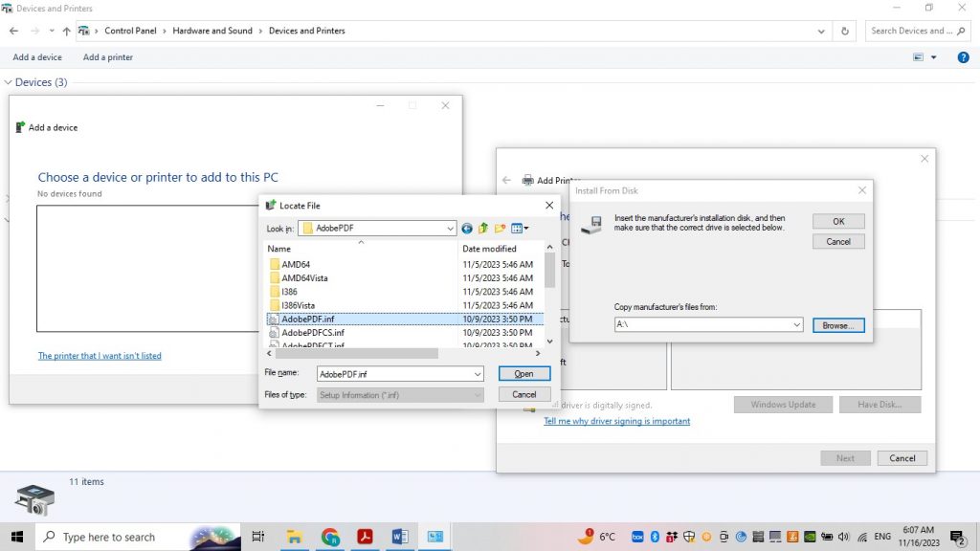The image size is (980, 551).
Task: Click Hardware and Sound in the breadcrumb
Action: click(x=212, y=31)
